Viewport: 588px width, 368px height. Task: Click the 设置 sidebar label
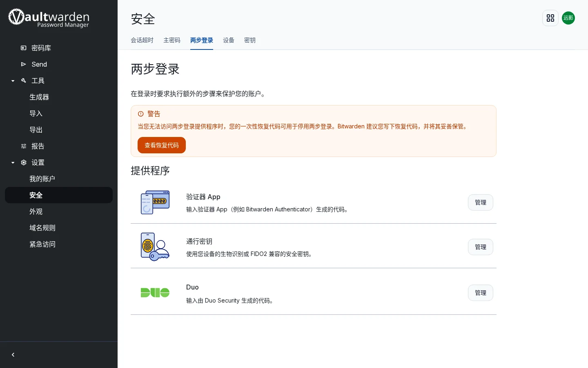pyautogui.click(x=38, y=162)
